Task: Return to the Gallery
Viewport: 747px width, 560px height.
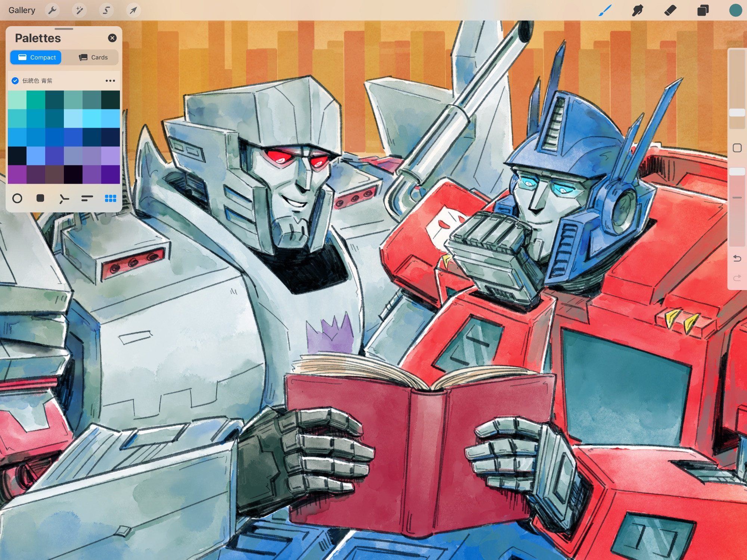Action: [22, 10]
